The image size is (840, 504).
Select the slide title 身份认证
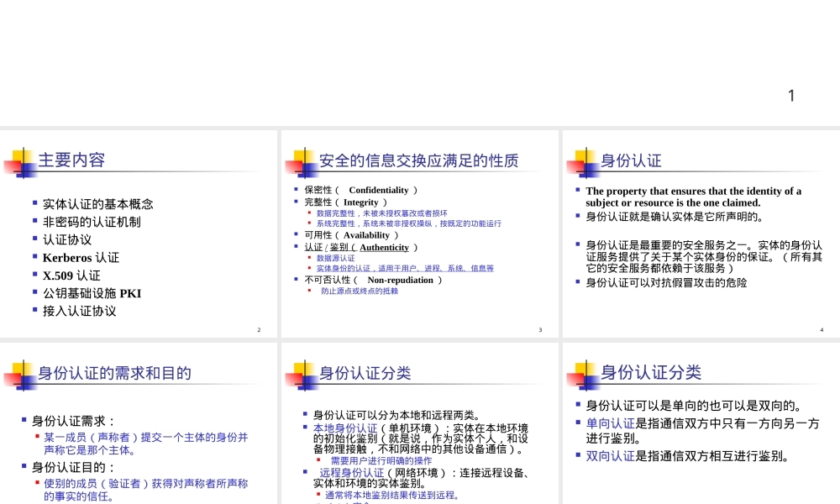point(631,160)
